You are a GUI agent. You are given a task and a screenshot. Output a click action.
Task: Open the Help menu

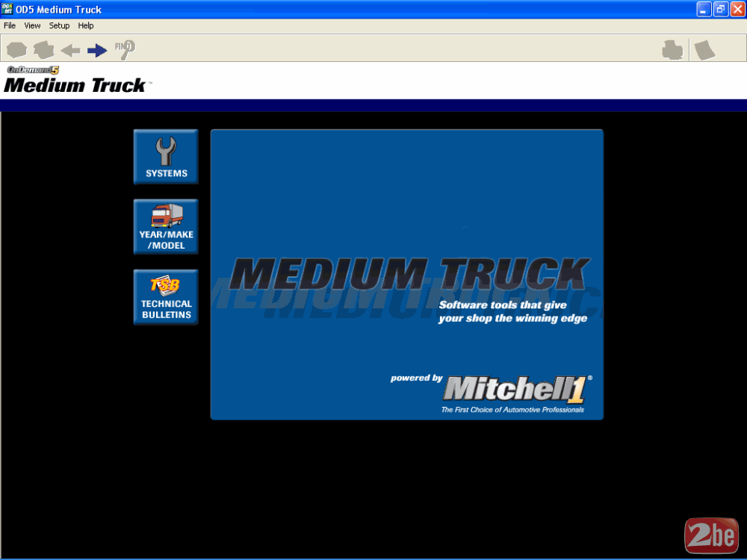coord(86,25)
